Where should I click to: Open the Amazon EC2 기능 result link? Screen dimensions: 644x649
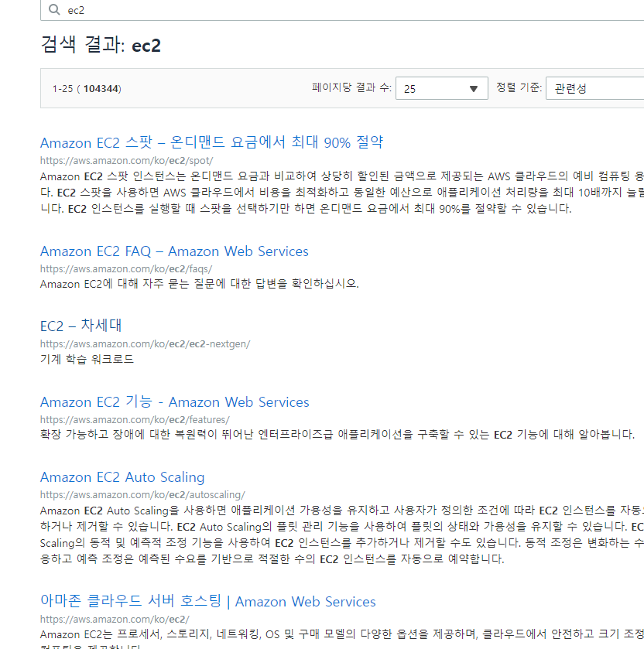click(175, 402)
